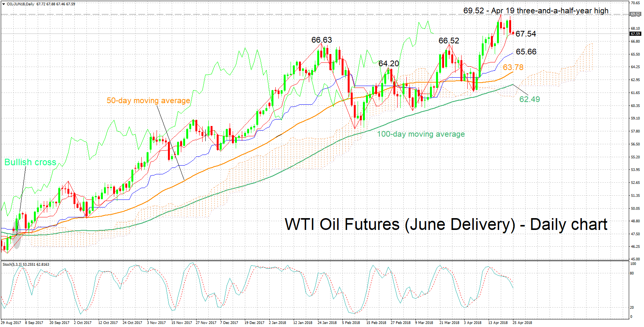Click the '50-day moving average' label
The width and height of the screenshot is (644, 327).
pos(148,100)
